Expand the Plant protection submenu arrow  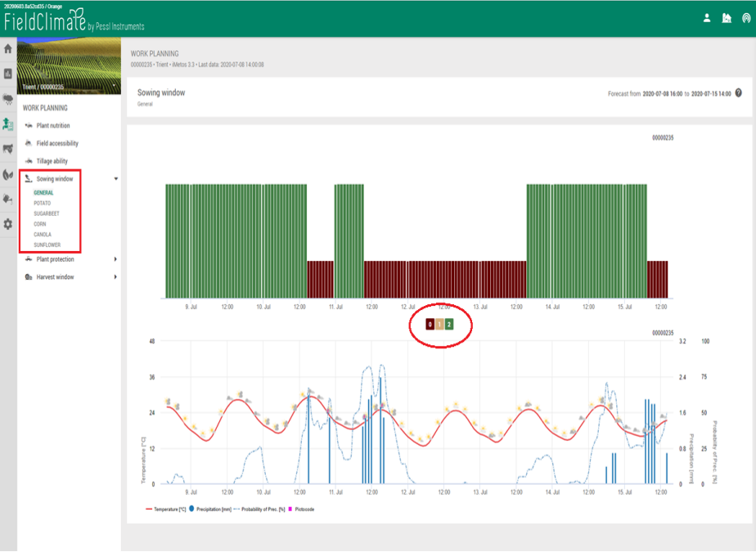point(115,259)
